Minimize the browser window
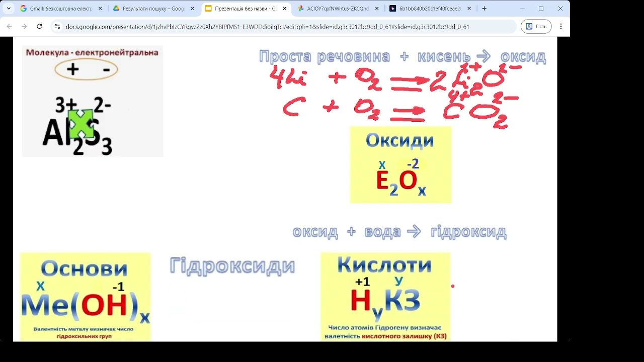 [x=522, y=9]
